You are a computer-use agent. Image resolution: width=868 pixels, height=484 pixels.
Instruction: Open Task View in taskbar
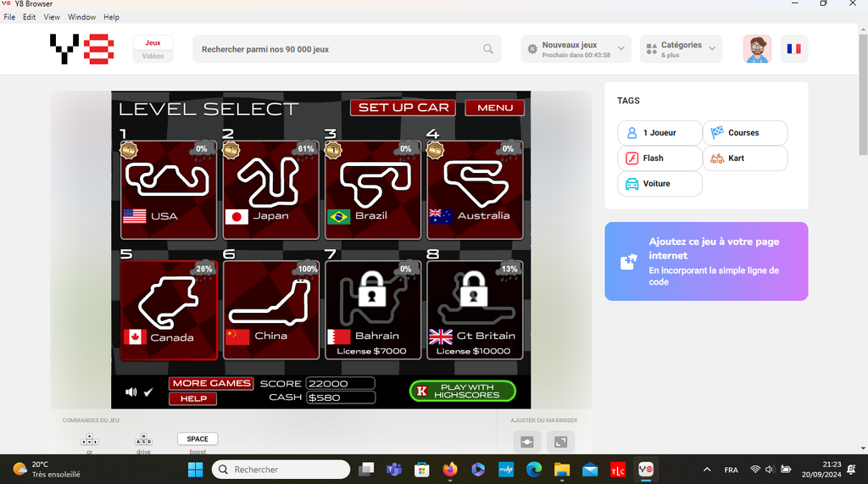pyautogui.click(x=366, y=470)
